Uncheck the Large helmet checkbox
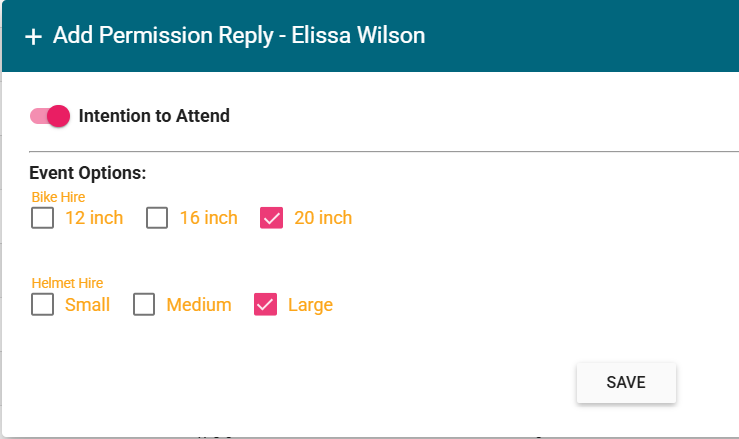The width and height of the screenshot is (739, 439). tap(265, 305)
